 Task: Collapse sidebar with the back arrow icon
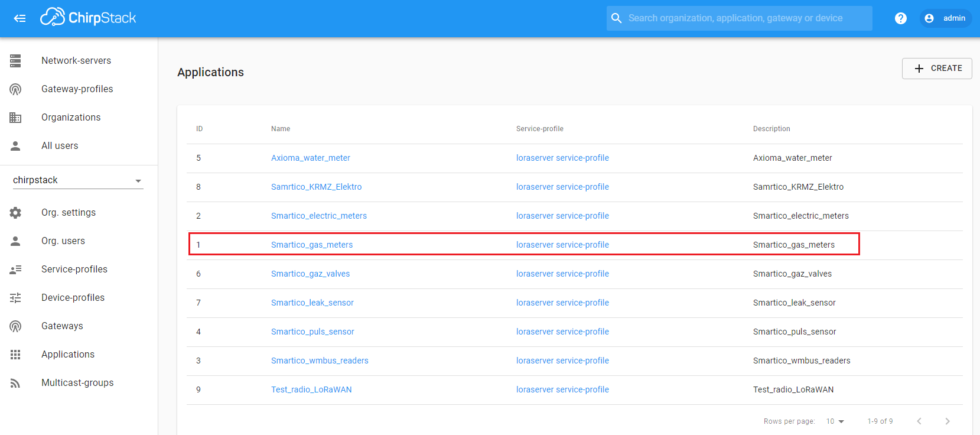point(19,18)
